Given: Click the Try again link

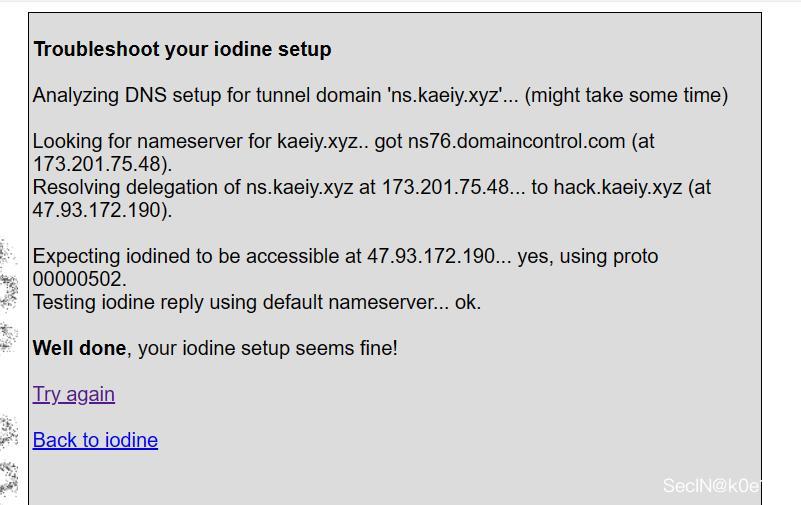Looking at the screenshot, I should point(74,394).
